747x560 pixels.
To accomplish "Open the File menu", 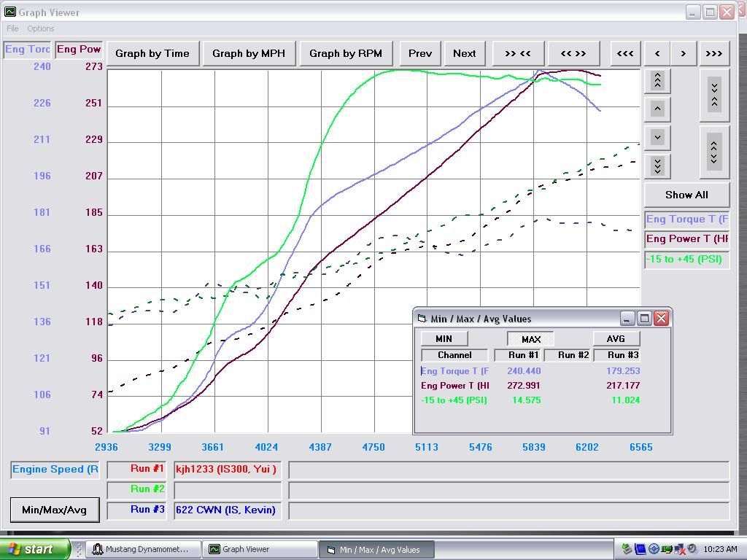I will [x=12, y=28].
